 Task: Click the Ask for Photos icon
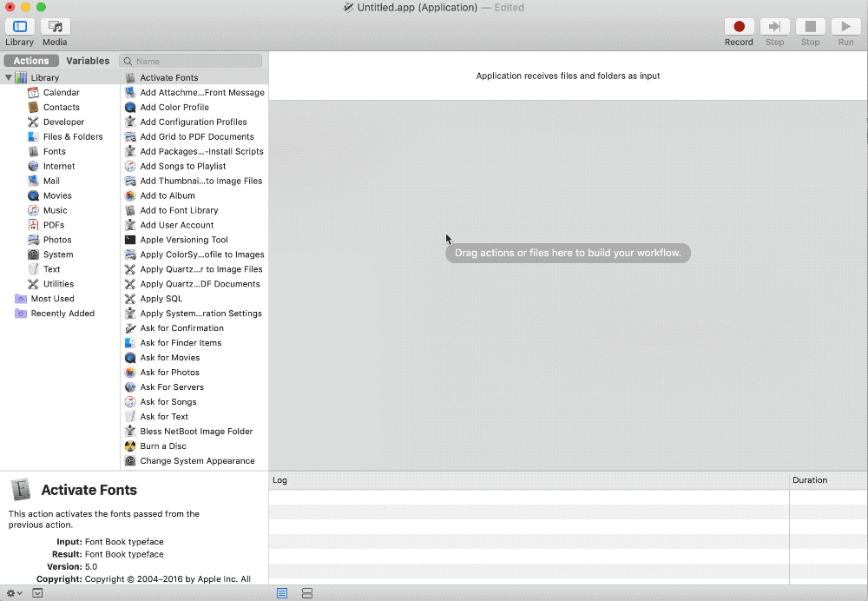pos(130,373)
